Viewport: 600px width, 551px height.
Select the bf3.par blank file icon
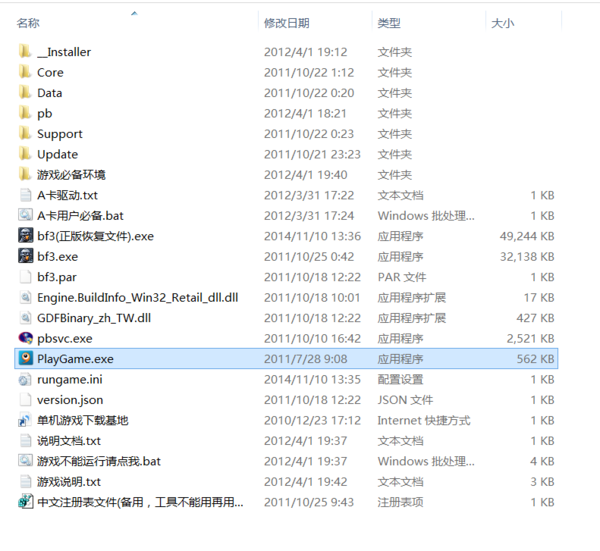[25, 277]
